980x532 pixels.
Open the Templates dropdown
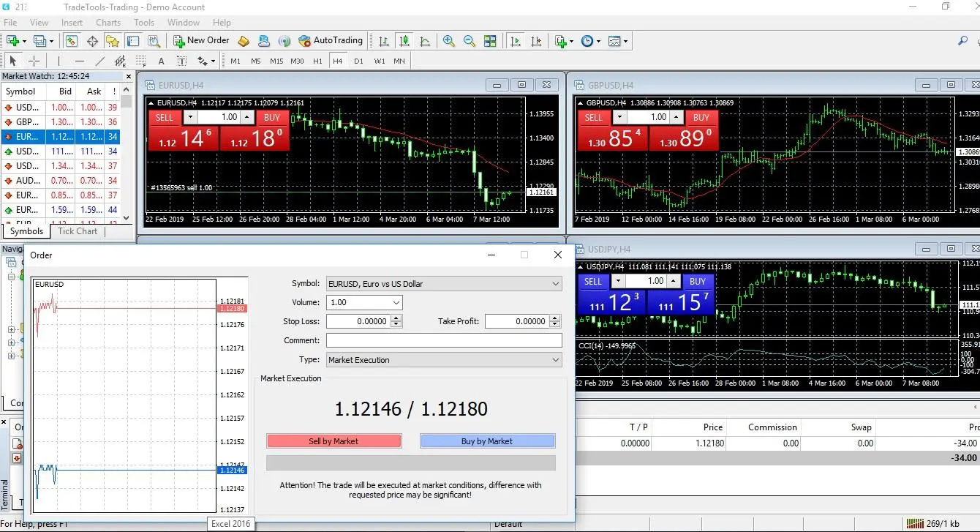(x=617, y=41)
